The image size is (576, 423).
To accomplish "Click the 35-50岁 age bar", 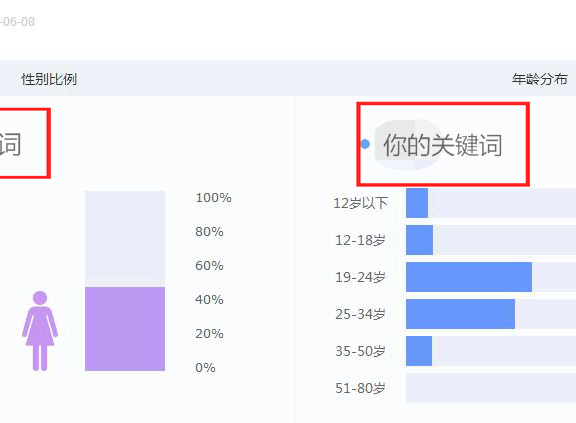I will click(x=419, y=351).
